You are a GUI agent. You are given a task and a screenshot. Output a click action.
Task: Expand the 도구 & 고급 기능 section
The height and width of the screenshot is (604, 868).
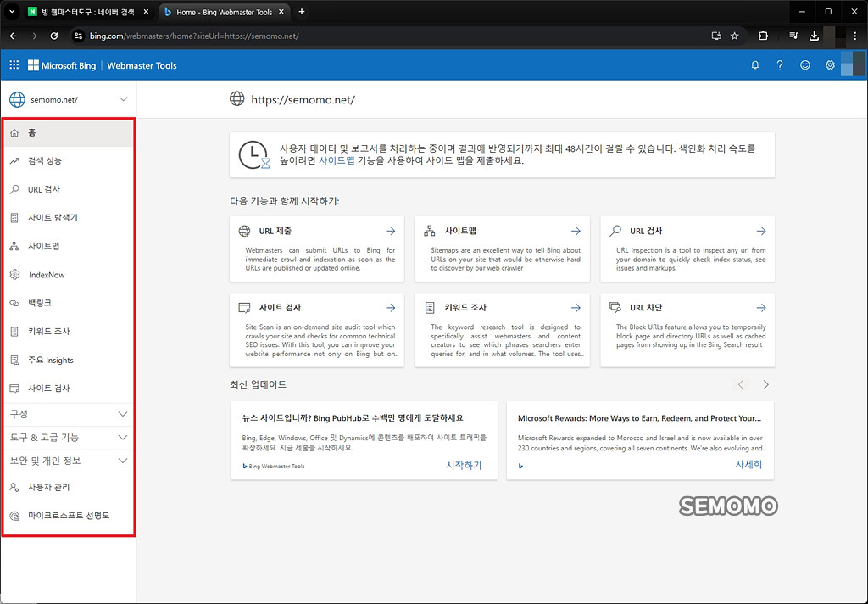point(69,438)
